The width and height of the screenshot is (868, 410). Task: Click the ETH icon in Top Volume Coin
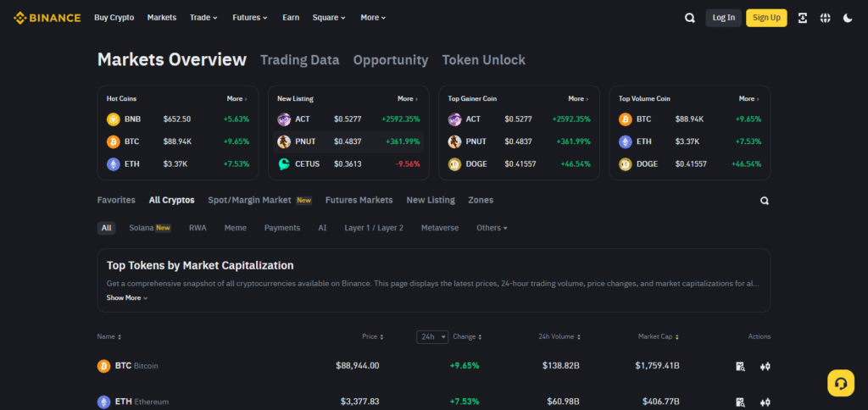pyautogui.click(x=626, y=141)
